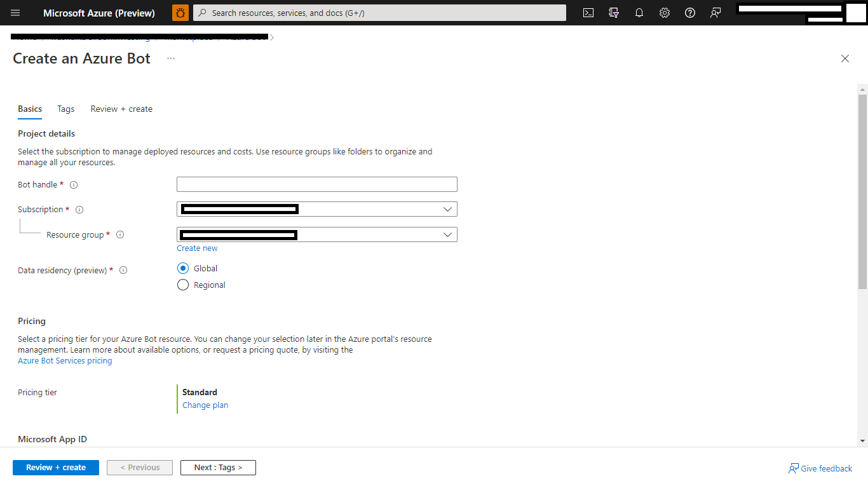Click the scrollbar down arrow
The width and height of the screenshot is (868, 488).
coord(862,440)
